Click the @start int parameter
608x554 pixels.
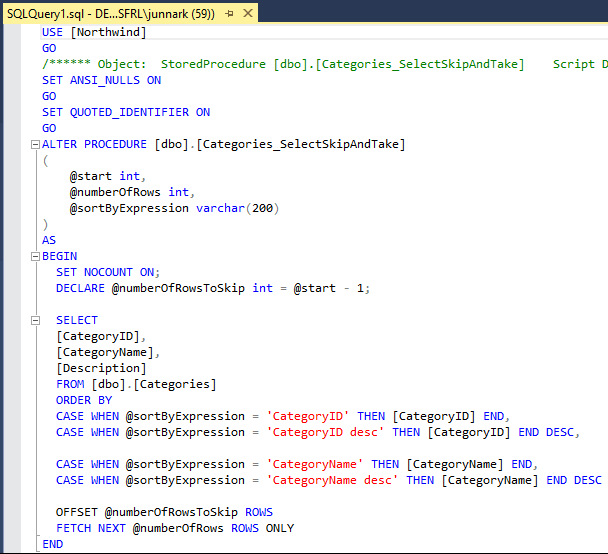click(x=107, y=176)
